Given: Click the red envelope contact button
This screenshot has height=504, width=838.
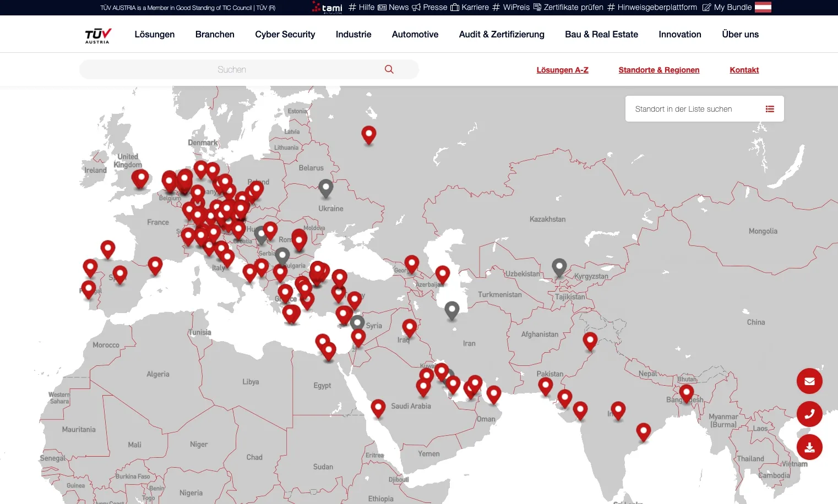Looking at the screenshot, I should tap(809, 381).
